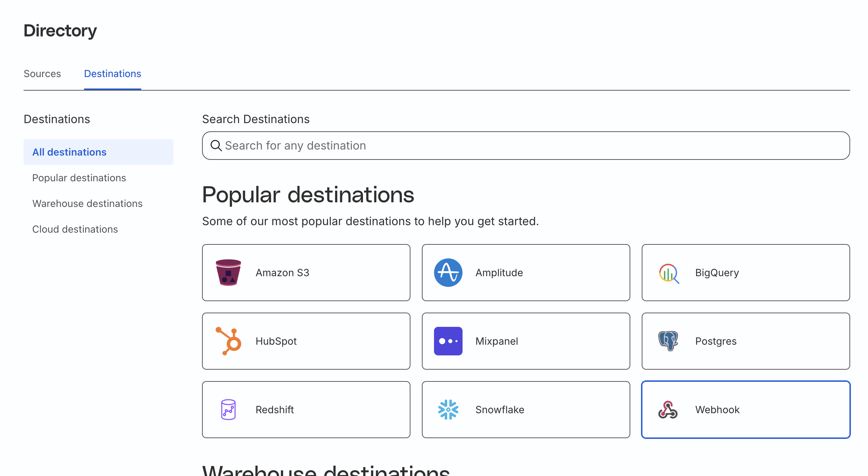Go to Warehouse destinations sidebar link
The height and width of the screenshot is (476, 868).
pyautogui.click(x=87, y=203)
